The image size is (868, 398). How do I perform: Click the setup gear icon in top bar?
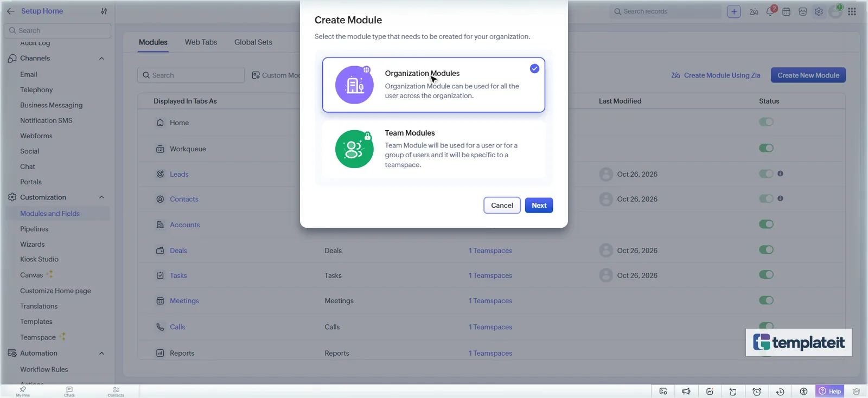[819, 11]
